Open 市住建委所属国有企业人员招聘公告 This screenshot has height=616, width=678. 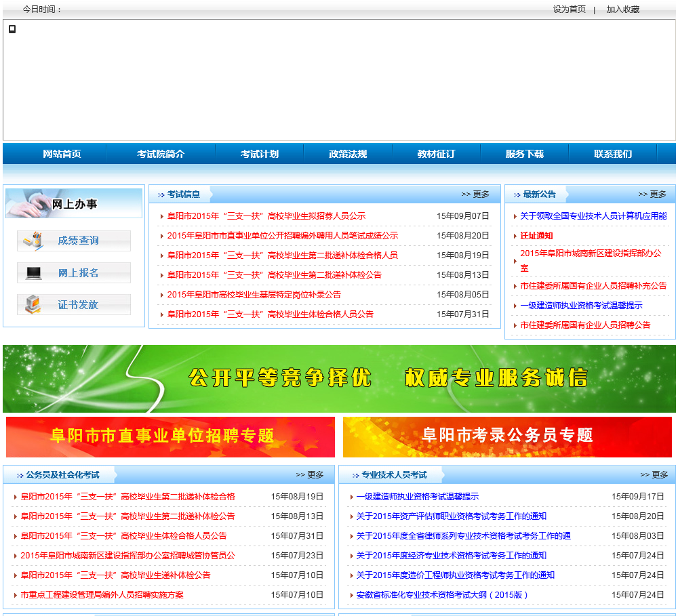(585, 325)
